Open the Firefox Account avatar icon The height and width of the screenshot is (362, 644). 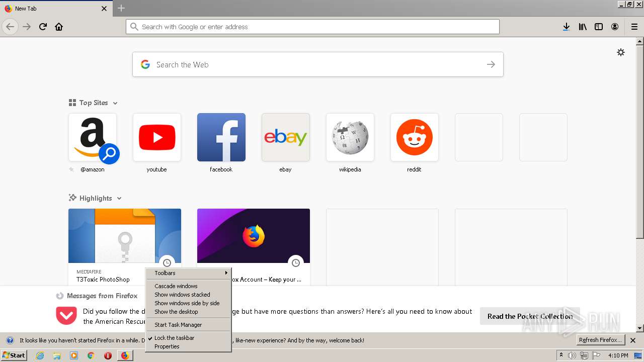615,27
